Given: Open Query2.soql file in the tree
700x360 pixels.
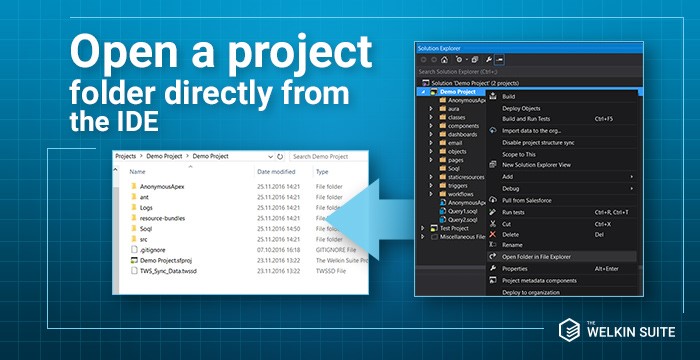Looking at the screenshot, I should pos(458,219).
